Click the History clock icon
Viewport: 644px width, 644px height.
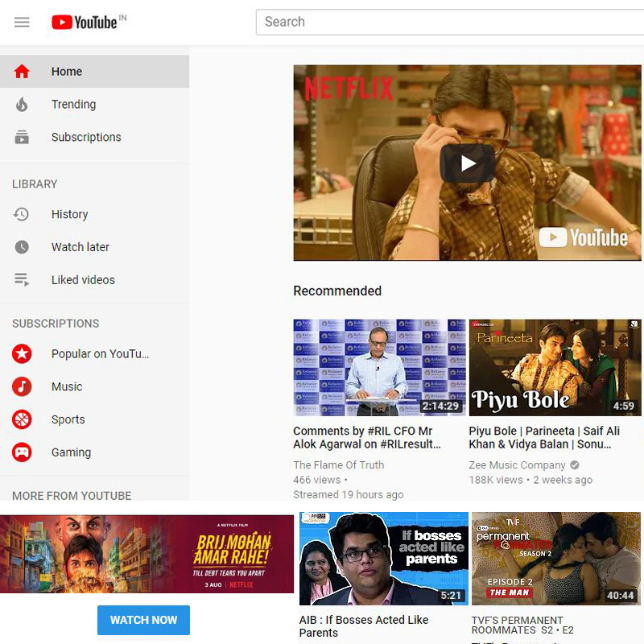(23, 214)
